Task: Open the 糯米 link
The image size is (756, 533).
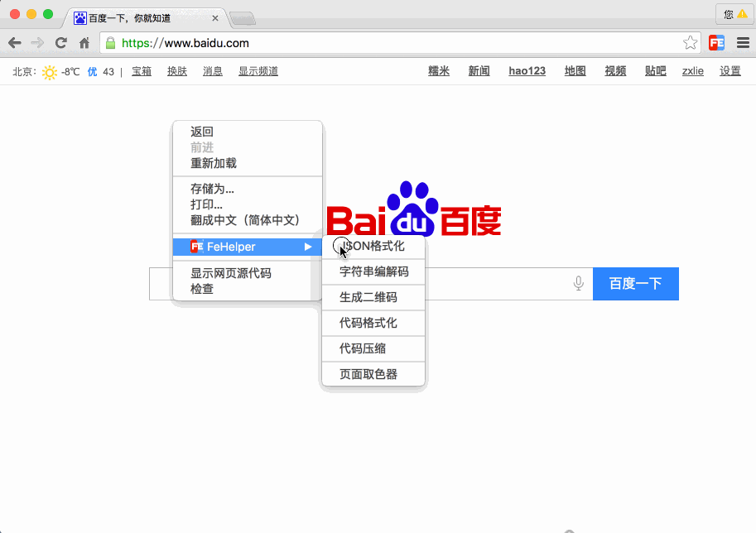Action: pyautogui.click(x=439, y=71)
